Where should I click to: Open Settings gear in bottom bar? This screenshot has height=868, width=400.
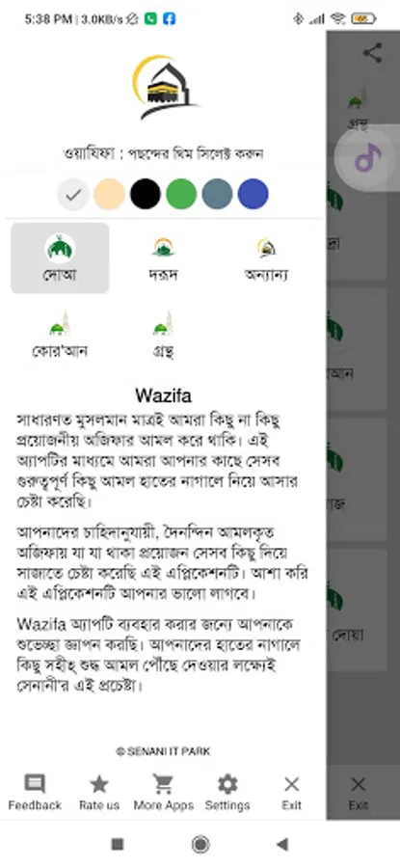(x=227, y=793)
